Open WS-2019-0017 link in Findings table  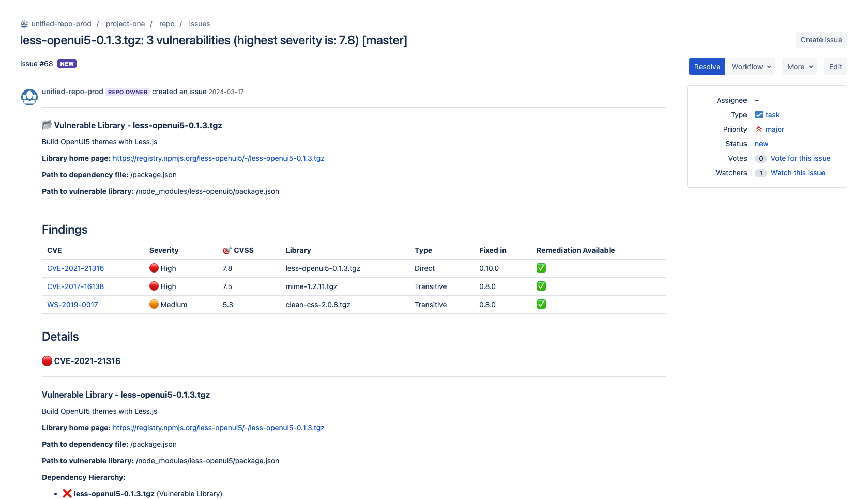72,305
